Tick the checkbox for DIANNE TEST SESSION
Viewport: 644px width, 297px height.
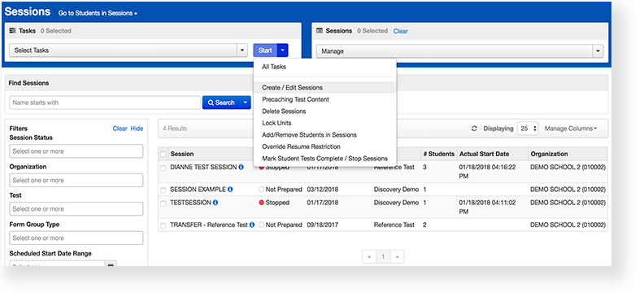click(163, 168)
